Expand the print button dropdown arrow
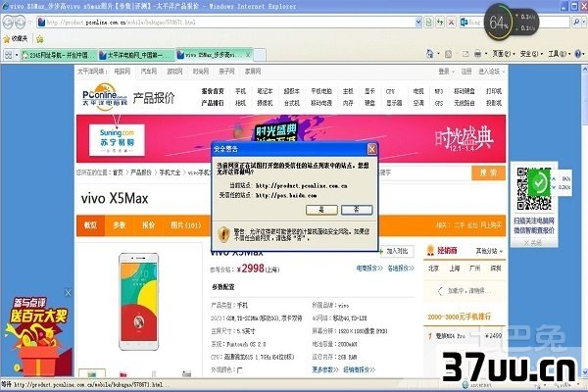 [486, 54]
